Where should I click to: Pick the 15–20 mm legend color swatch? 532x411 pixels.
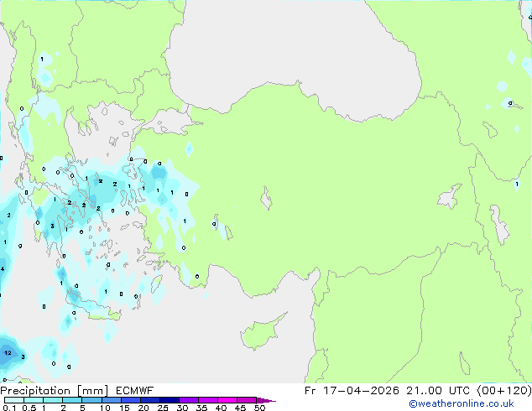click(131, 400)
